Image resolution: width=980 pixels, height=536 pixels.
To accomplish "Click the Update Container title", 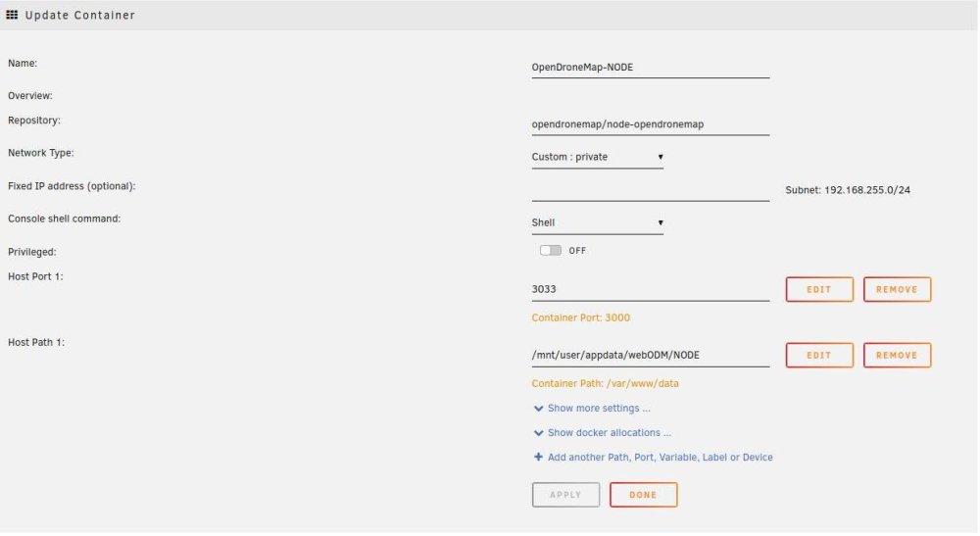I will point(80,15).
